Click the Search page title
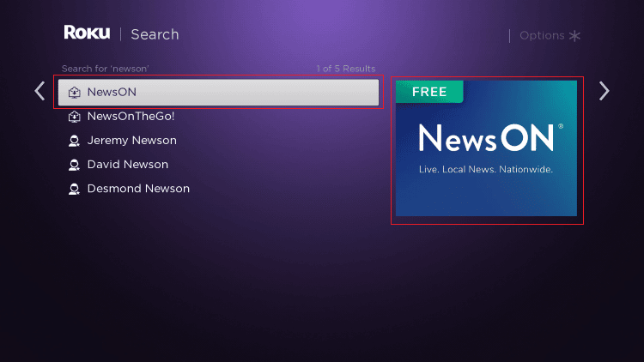The image size is (644, 362). click(x=155, y=34)
